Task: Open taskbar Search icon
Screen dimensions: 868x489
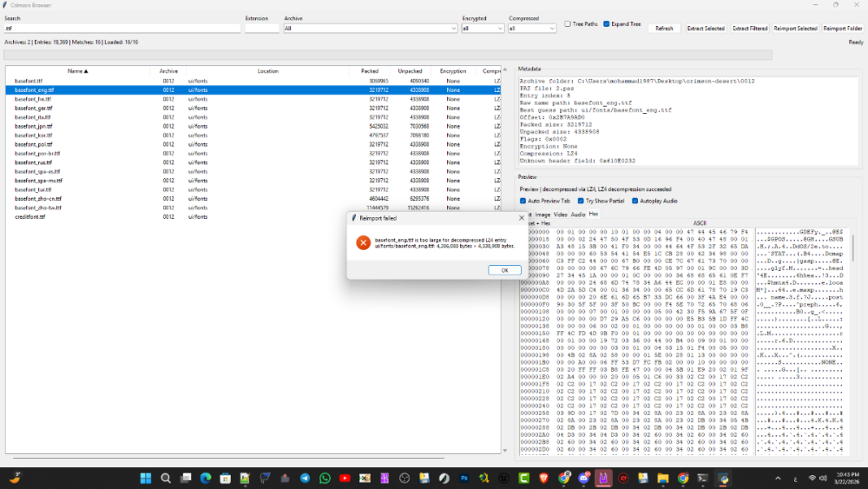Action: click(166, 478)
